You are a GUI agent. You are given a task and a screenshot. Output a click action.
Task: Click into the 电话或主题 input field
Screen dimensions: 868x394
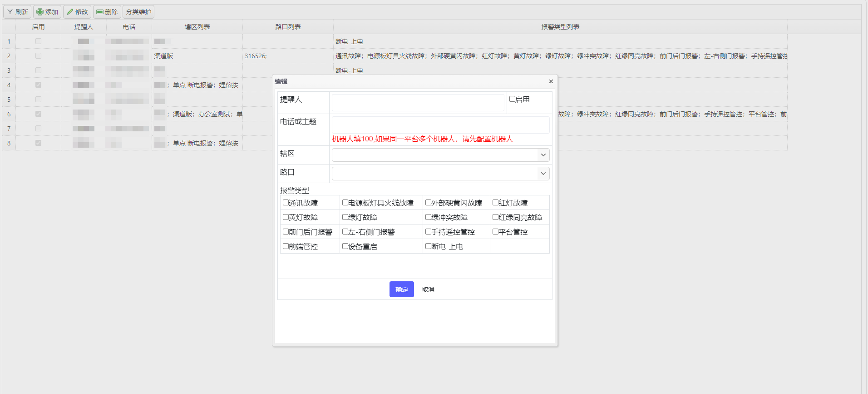440,125
